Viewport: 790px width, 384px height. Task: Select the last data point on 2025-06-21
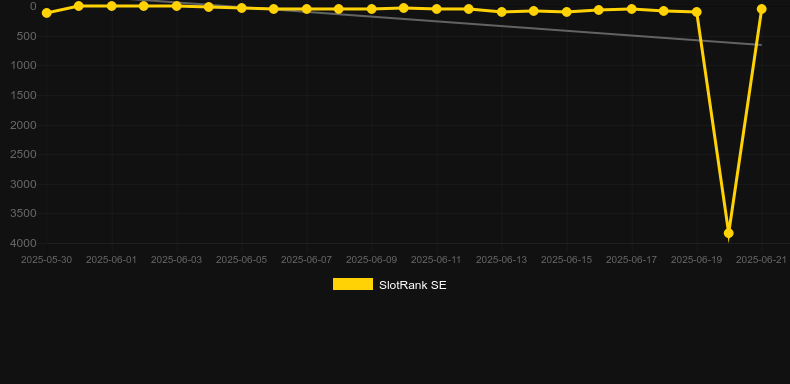[x=761, y=9]
